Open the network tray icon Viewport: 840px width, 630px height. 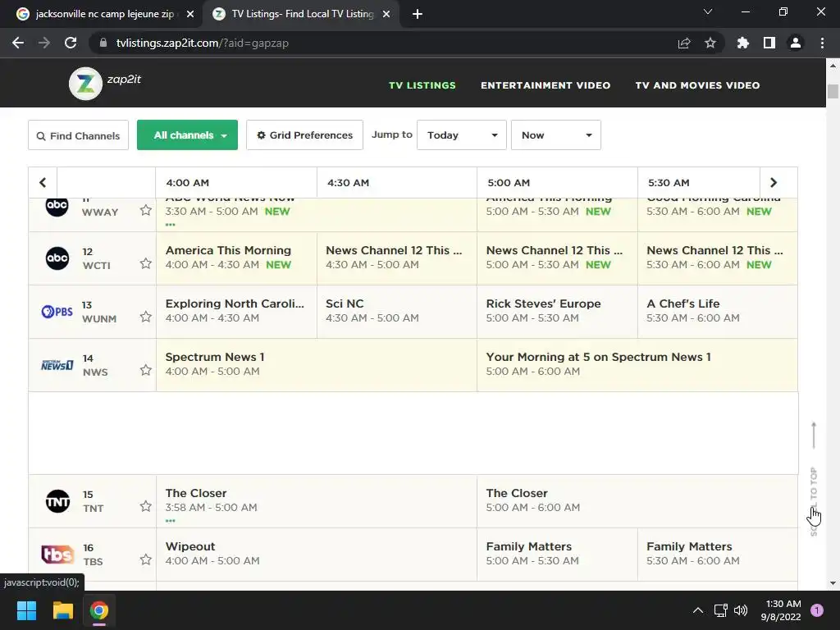(x=720, y=610)
